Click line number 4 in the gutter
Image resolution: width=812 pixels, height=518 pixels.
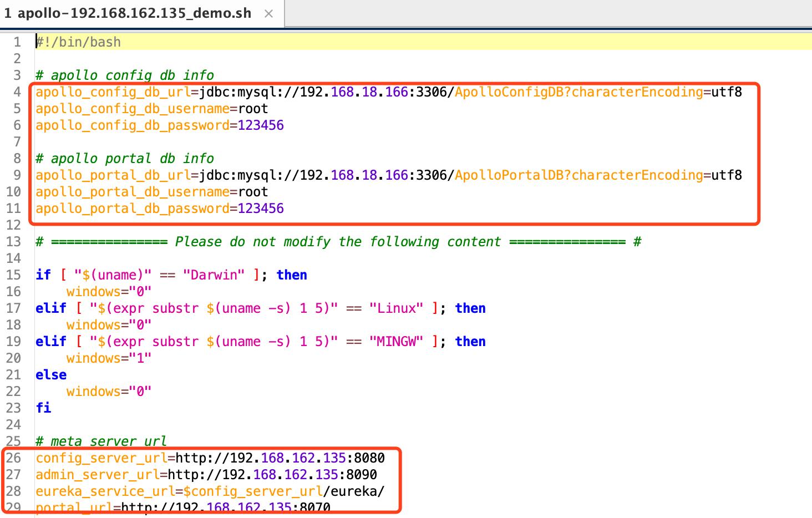click(17, 92)
